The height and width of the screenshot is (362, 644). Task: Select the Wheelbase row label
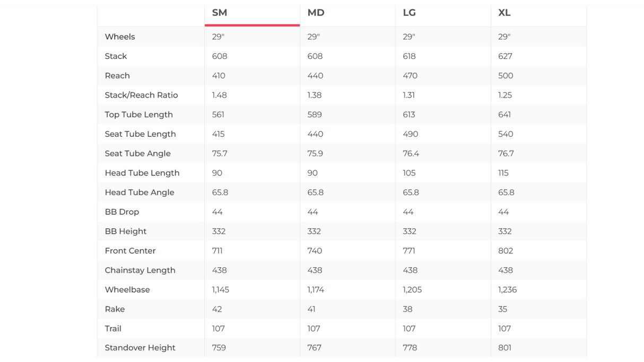coord(127,289)
